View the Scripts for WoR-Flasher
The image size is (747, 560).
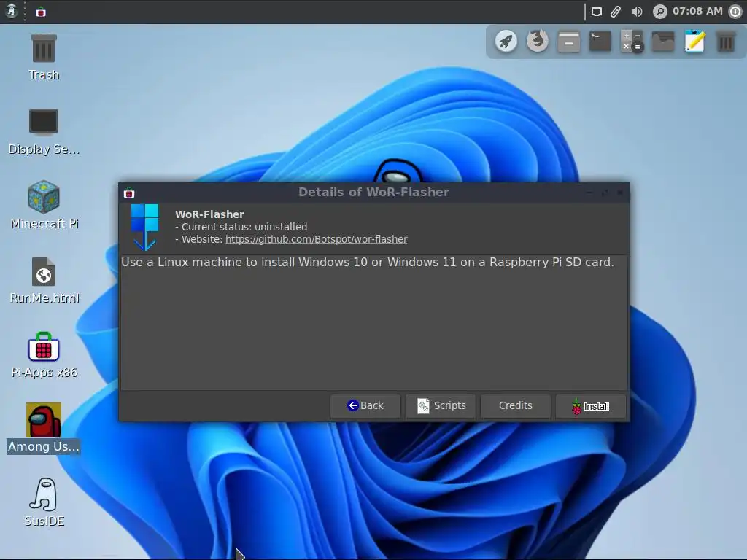pos(441,405)
